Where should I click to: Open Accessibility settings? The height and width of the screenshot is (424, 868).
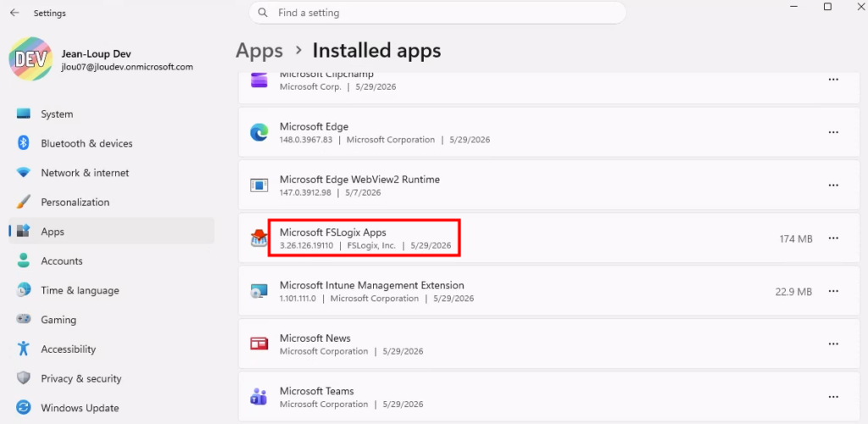[x=111, y=349]
